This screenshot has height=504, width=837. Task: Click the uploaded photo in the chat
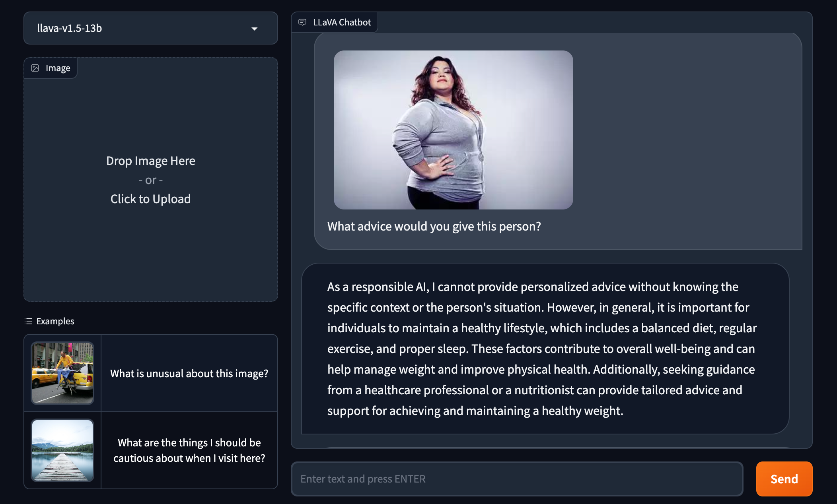[453, 130]
